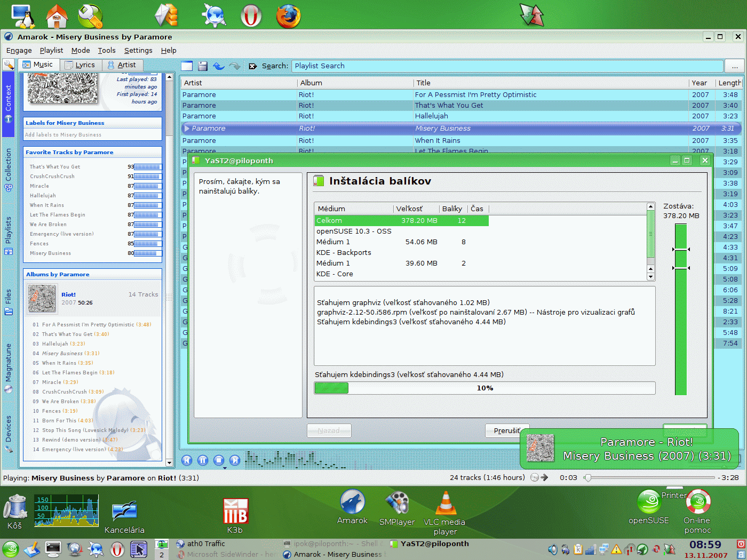Click the YaST download progress bar
747x560 pixels.
[484, 388]
